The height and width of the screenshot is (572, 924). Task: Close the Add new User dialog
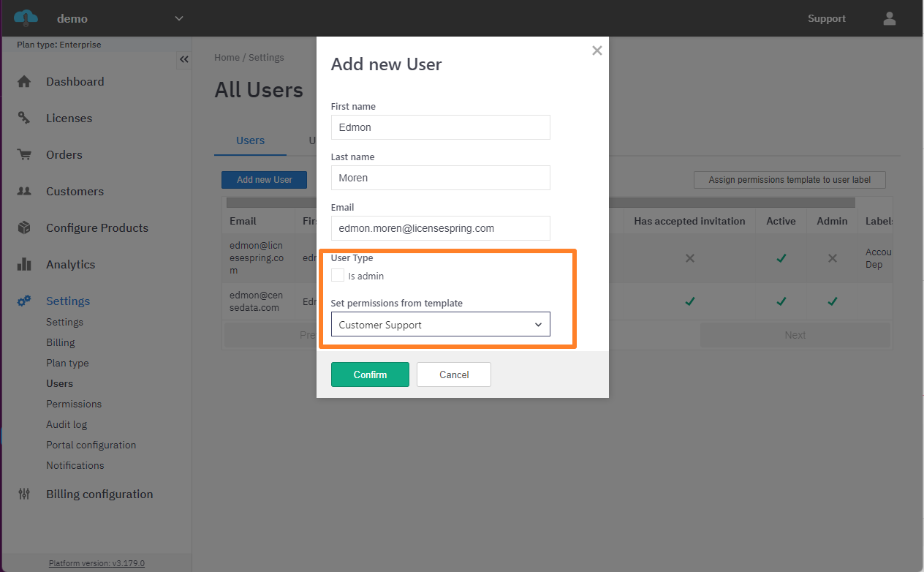pyautogui.click(x=597, y=50)
